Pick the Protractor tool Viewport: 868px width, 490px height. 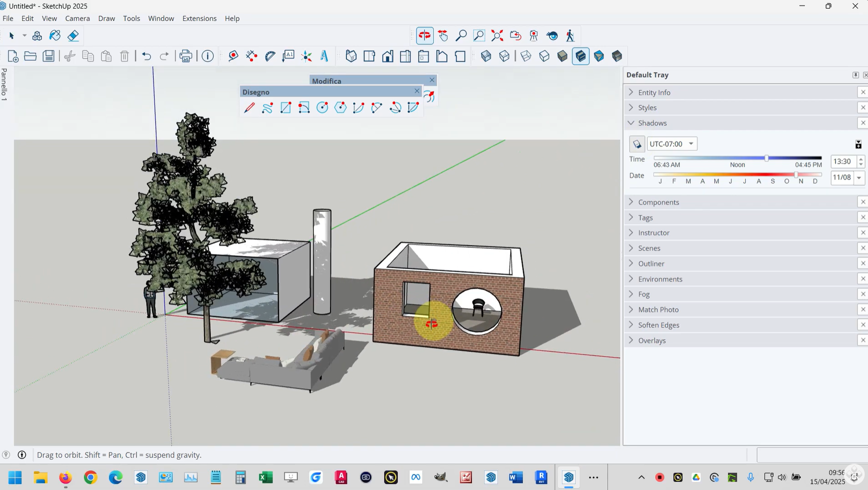270,56
